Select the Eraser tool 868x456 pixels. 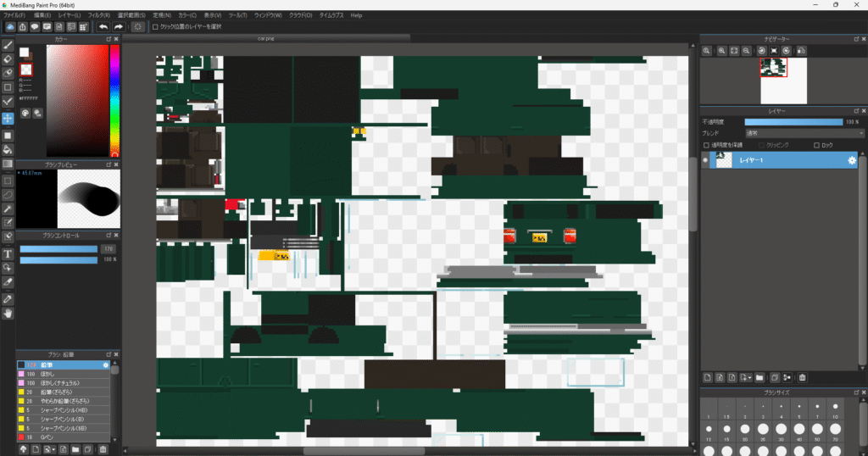click(8, 58)
